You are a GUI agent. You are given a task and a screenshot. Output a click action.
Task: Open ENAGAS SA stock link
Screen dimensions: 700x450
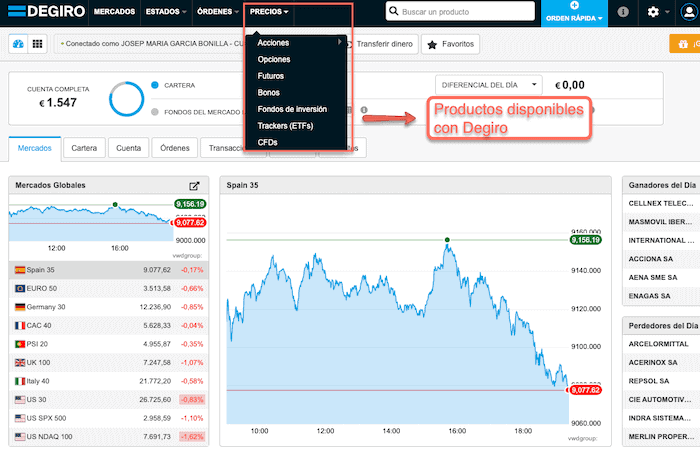650,296
